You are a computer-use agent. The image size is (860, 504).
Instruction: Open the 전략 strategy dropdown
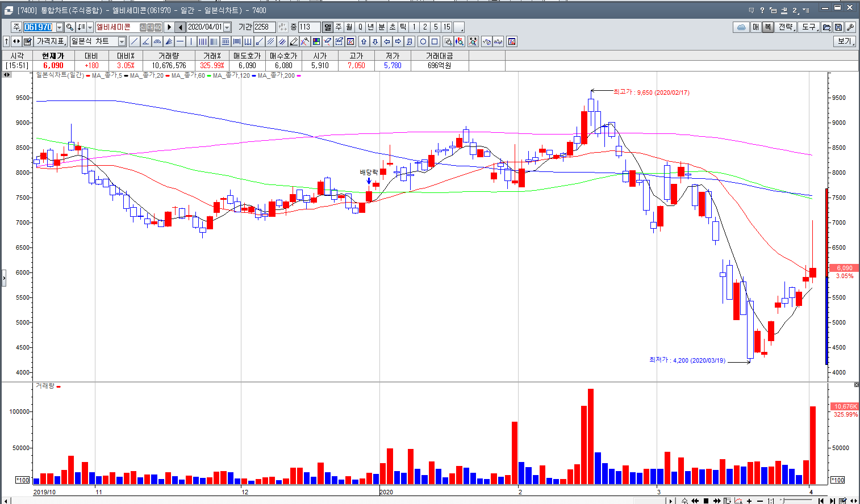click(786, 27)
